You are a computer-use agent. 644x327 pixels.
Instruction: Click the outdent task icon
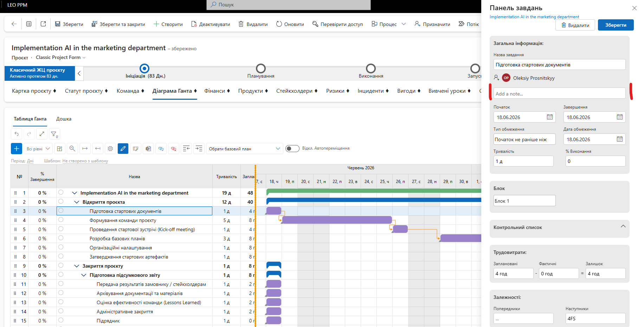point(186,149)
